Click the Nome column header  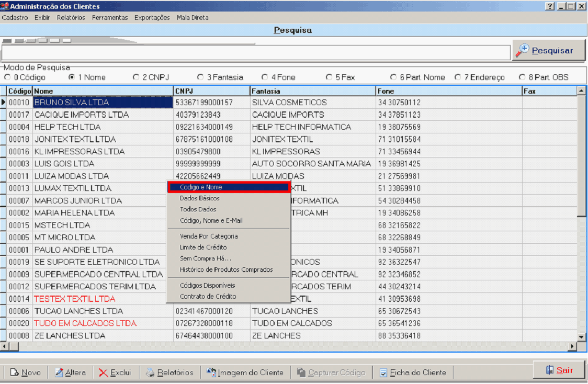[x=103, y=91]
